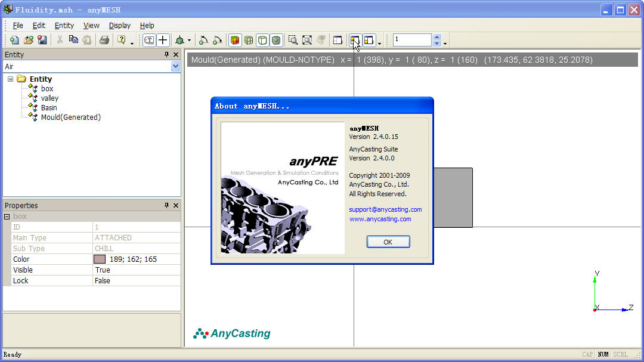
Task: Collapse the box properties group
Action: pyautogui.click(x=7, y=216)
